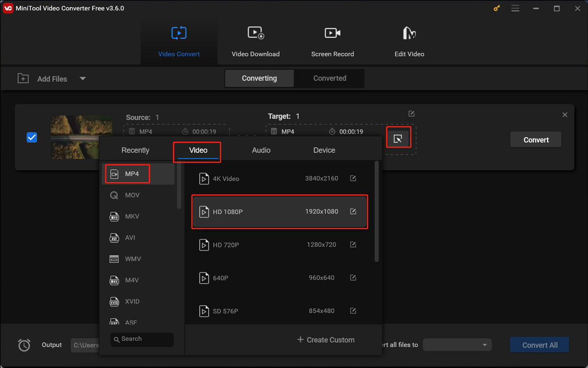Screen dimensions: 588x368
Task: Choose the XVID format
Action: [x=138, y=301]
